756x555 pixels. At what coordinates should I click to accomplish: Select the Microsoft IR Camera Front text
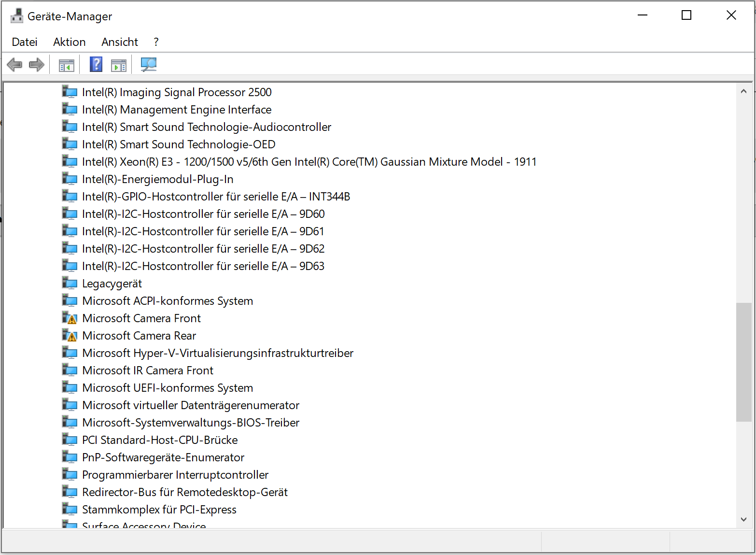[148, 370]
